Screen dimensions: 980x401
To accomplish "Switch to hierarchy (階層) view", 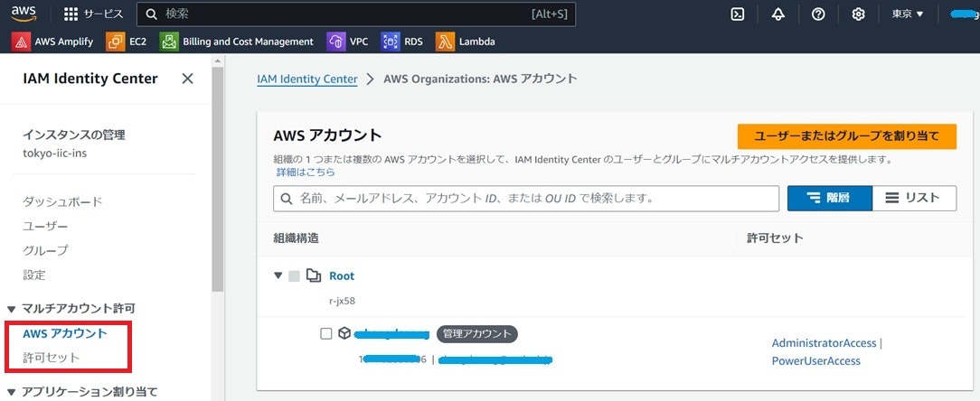I will tap(829, 198).
